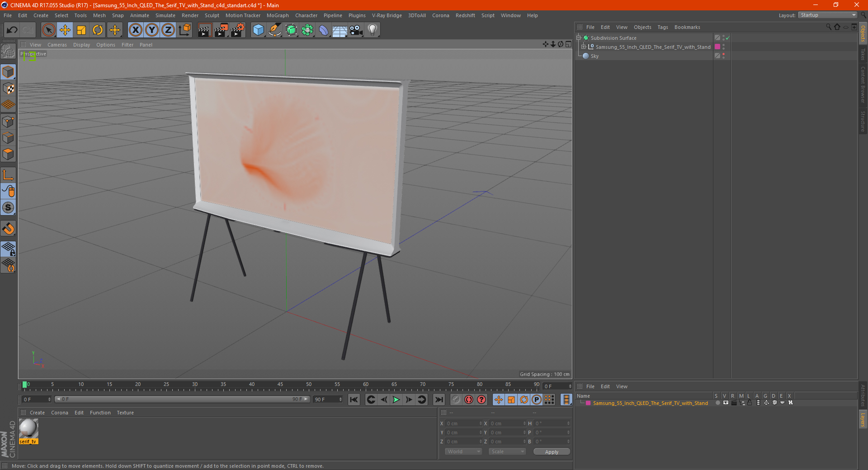This screenshot has width=868, height=470.
Task: Toggle X axis lock
Action: point(135,30)
